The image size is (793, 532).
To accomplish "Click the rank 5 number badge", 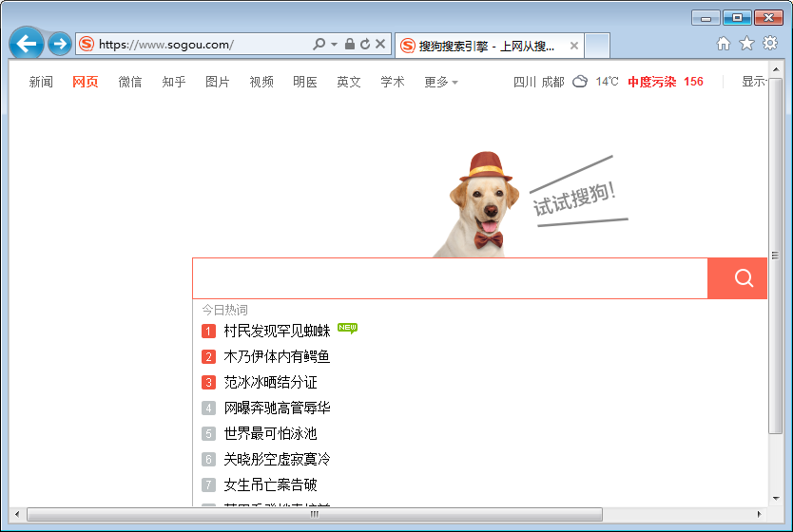I will (x=208, y=433).
